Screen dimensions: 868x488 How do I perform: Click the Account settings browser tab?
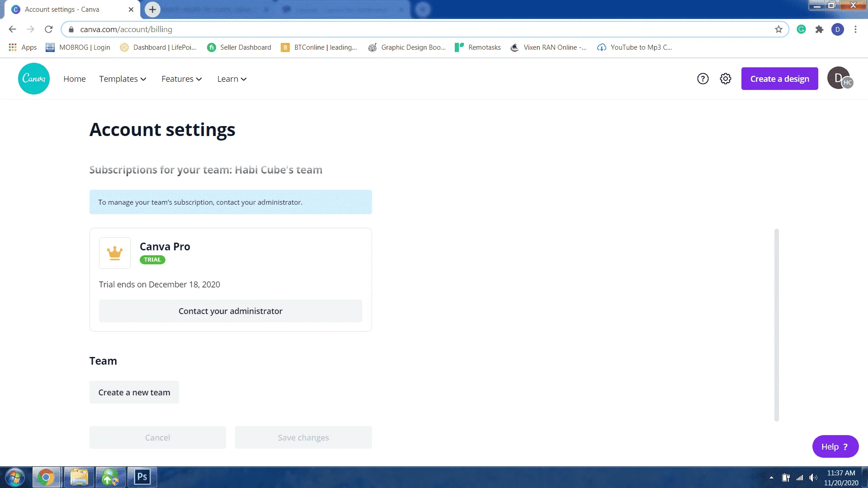point(72,9)
